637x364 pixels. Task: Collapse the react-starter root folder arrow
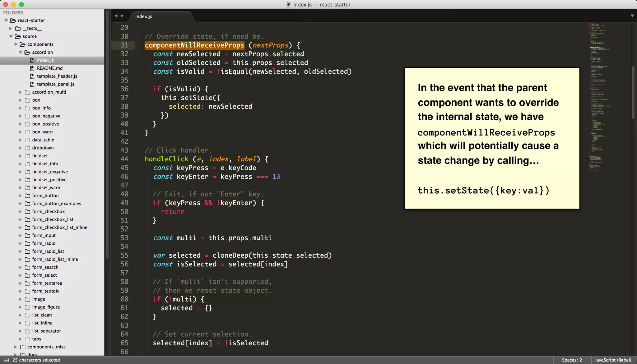[6, 21]
